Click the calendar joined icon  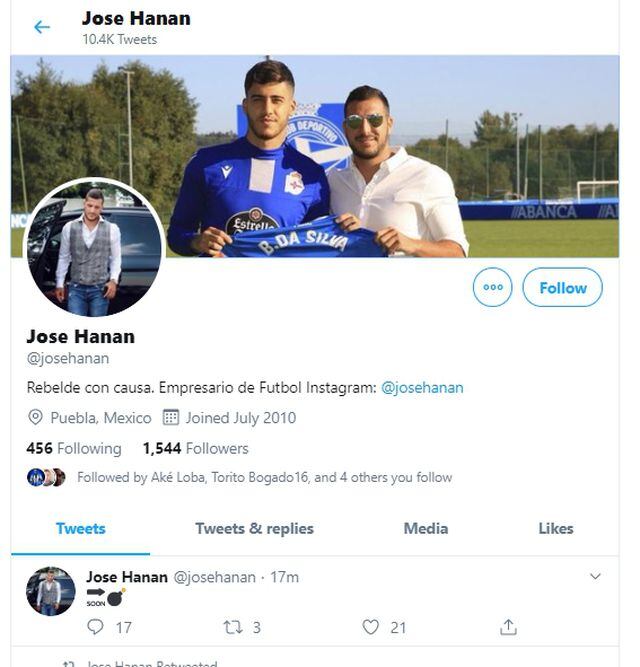pos(170,418)
